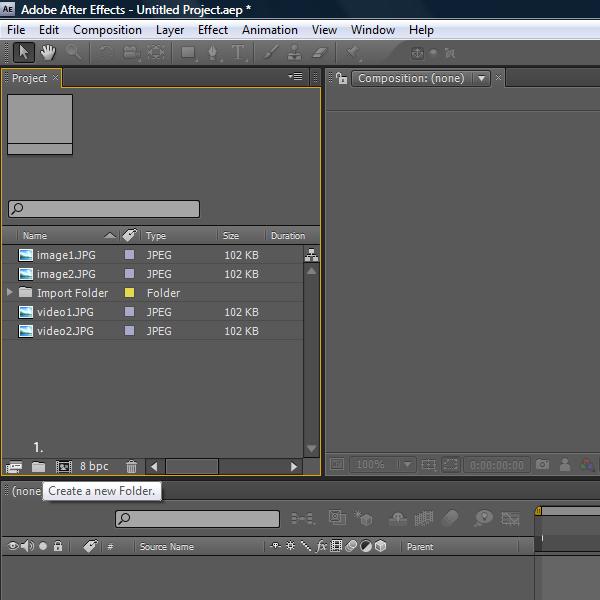Click the Draft 3D icon in timeline
Viewport: 600px width, 600px height.
[x=363, y=518]
